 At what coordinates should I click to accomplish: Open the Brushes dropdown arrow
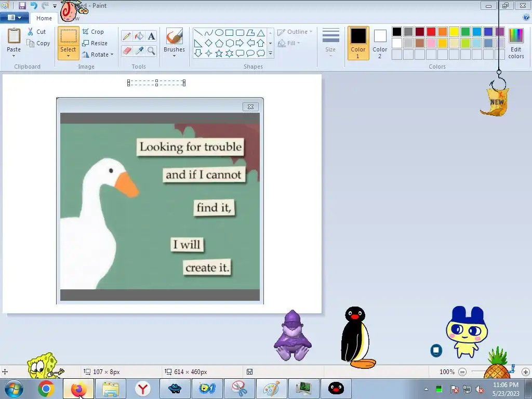click(x=175, y=56)
